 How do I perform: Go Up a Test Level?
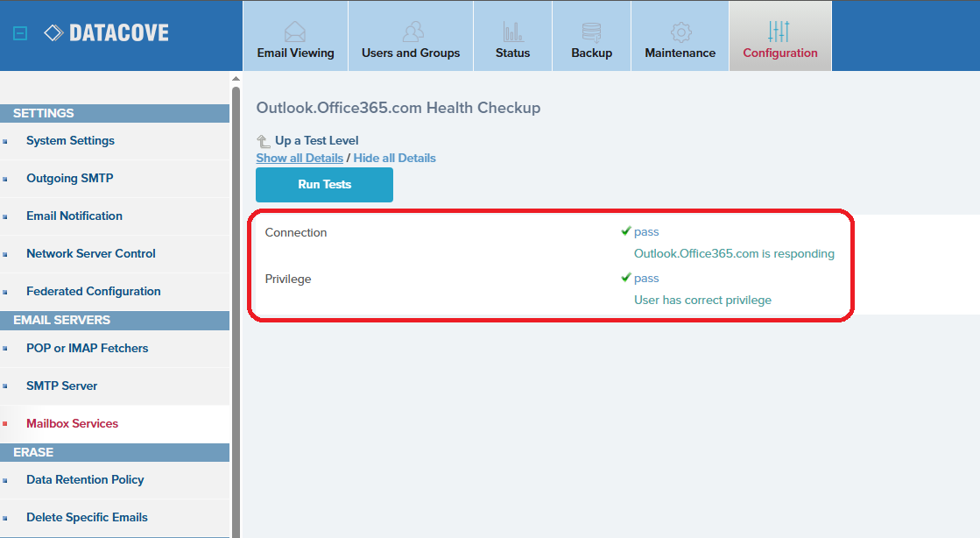(316, 141)
